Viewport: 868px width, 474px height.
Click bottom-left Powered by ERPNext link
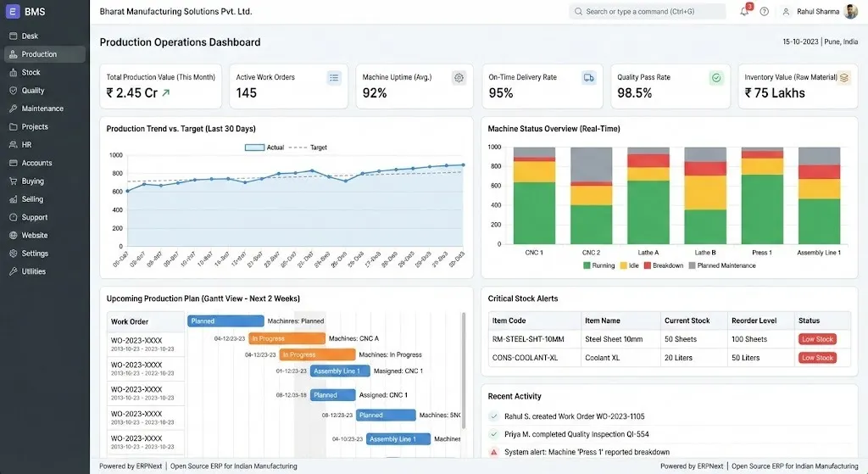(131, 466)
